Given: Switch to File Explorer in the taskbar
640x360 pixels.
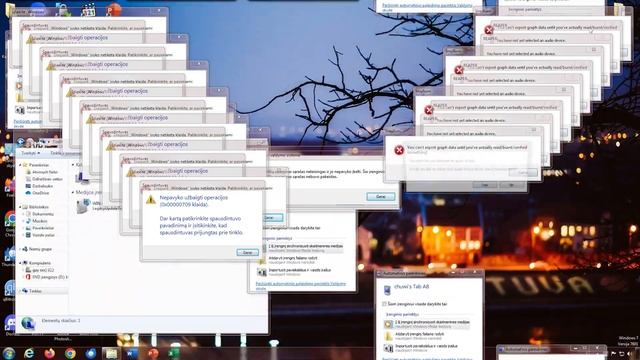Looking at the screenshot, I should point(111,353).
